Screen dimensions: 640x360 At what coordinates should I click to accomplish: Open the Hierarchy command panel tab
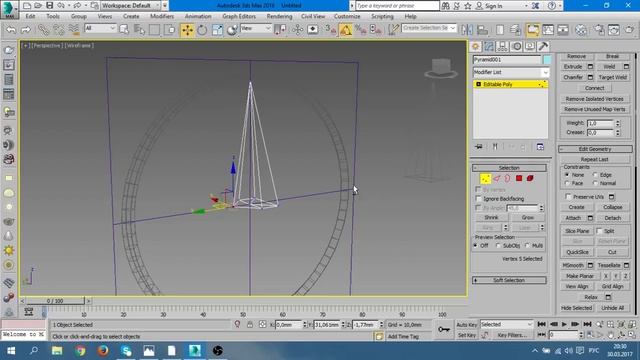pyautogui.click(x=502, y=47)
